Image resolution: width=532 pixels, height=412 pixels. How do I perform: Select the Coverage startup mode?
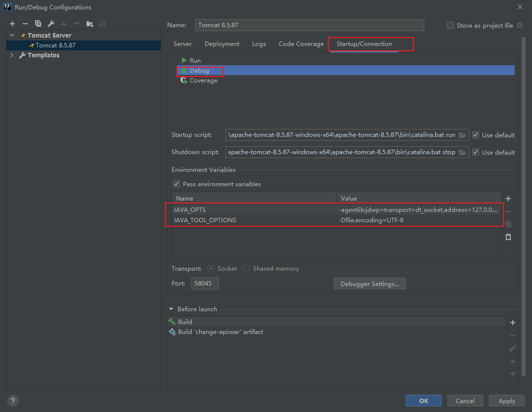[204, 81]
